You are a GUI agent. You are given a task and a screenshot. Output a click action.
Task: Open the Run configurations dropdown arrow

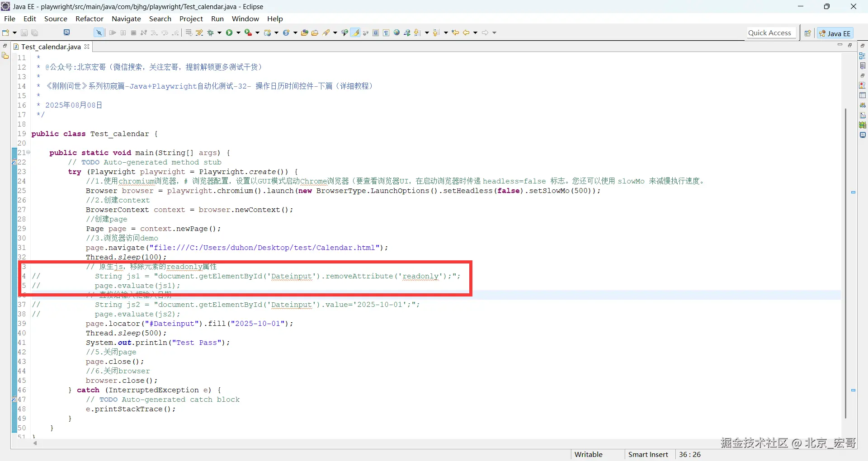(239, 33)
